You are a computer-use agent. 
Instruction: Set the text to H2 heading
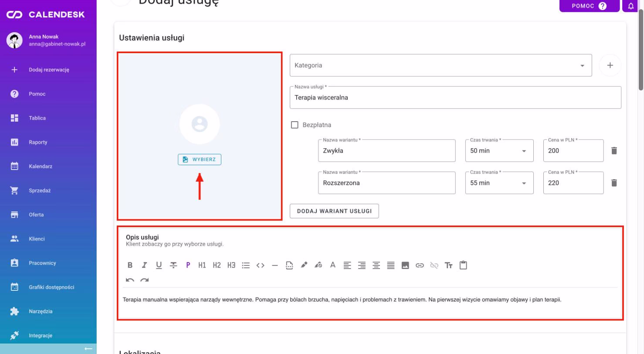[217, 265]
